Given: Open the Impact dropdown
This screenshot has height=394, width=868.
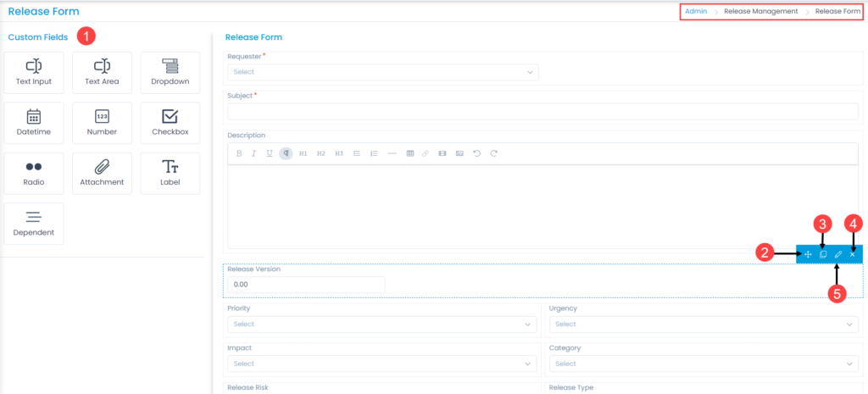Looking at the screenshot, I should [382, 363].
